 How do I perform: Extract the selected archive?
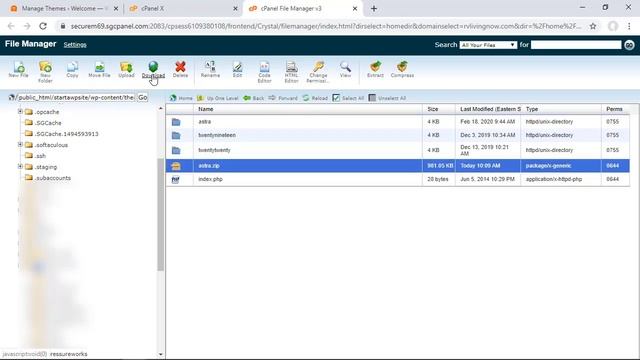[375, 69]
